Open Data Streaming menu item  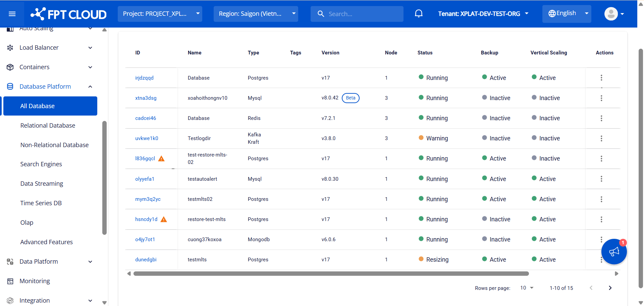(42, 184)
